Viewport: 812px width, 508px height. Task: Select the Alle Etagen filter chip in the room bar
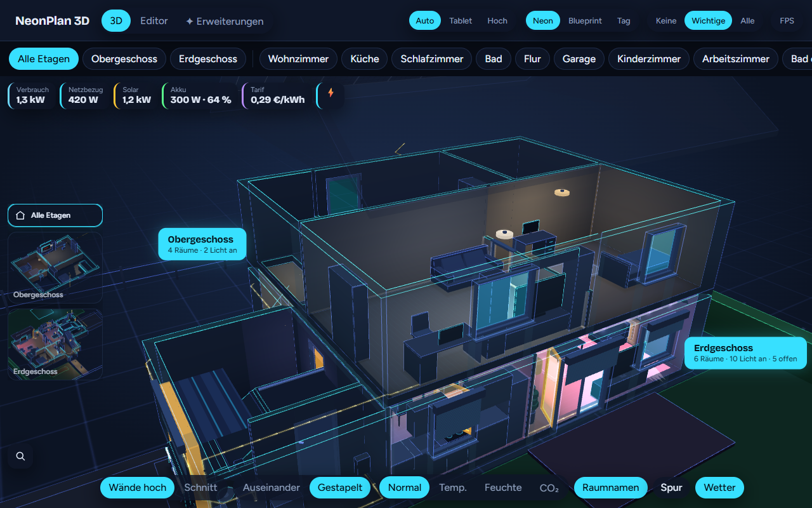(x=44, y=59)
